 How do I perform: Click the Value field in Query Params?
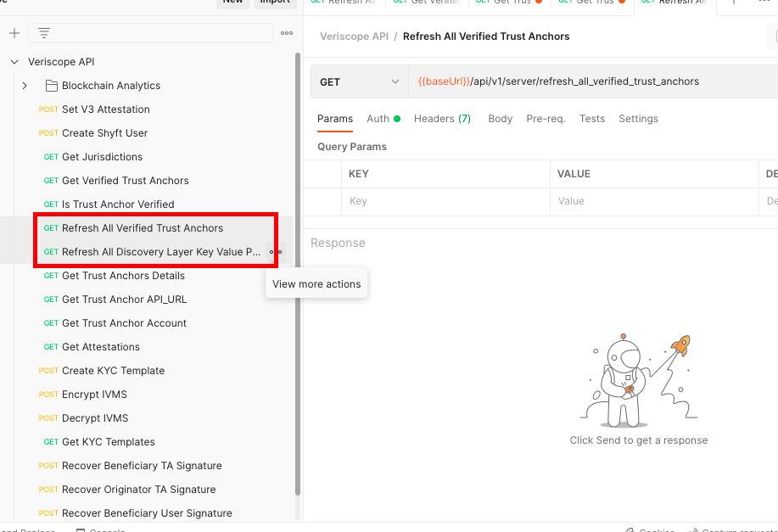pyautogui.click(x=654, y=201)
